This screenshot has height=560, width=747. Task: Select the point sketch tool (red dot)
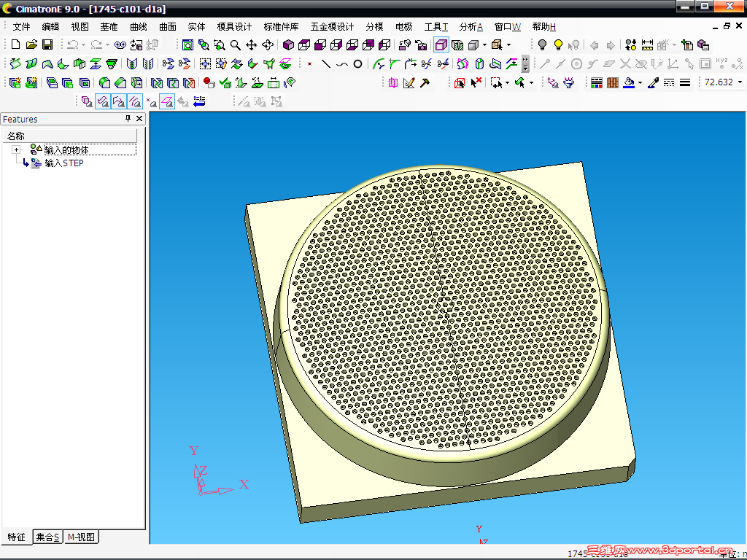tap(309, 64)
